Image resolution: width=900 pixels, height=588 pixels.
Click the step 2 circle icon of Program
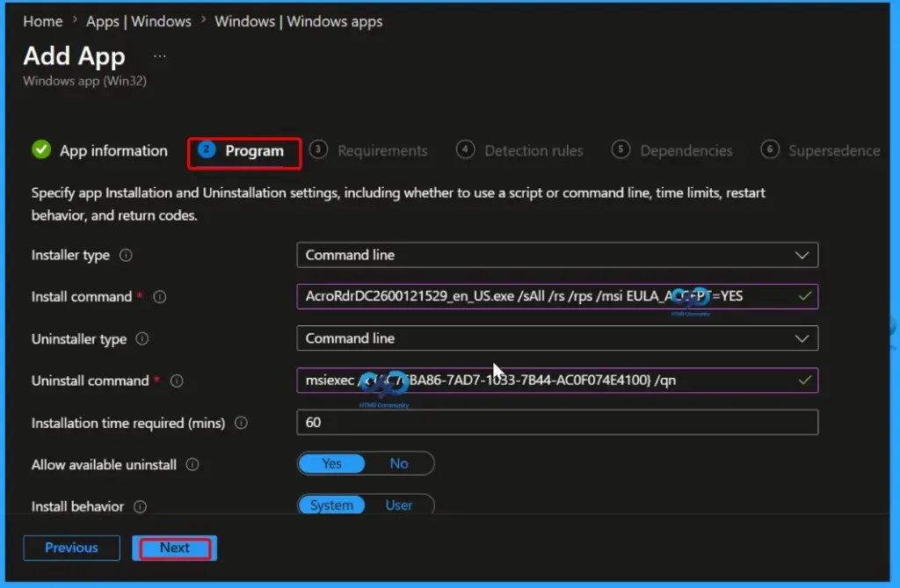coord(207,150)
